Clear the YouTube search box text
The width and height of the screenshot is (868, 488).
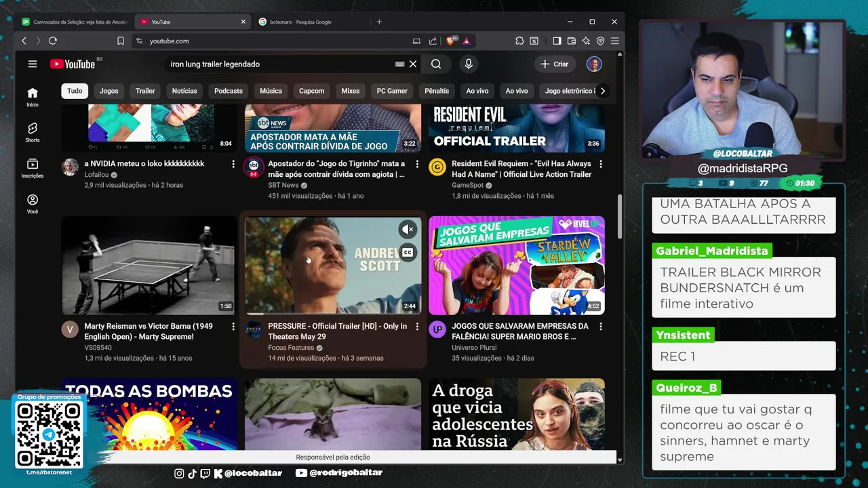(413, 64)
